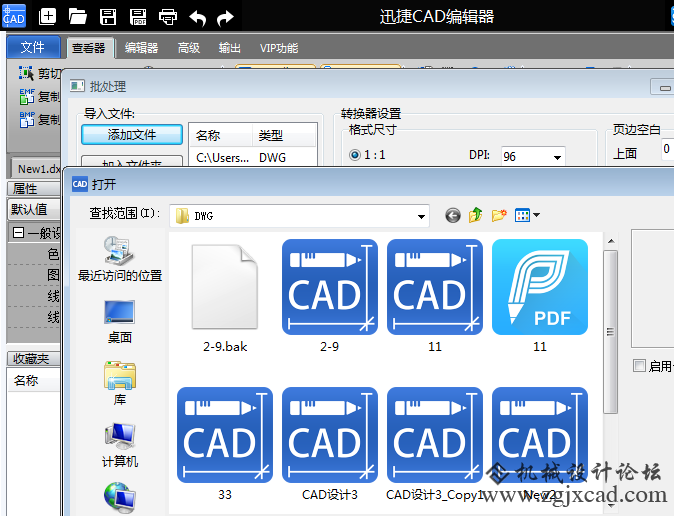Viewport: 674px width, 516px height.
Task: Collapse the 一般 properties tree node
Action: (18, 233)
